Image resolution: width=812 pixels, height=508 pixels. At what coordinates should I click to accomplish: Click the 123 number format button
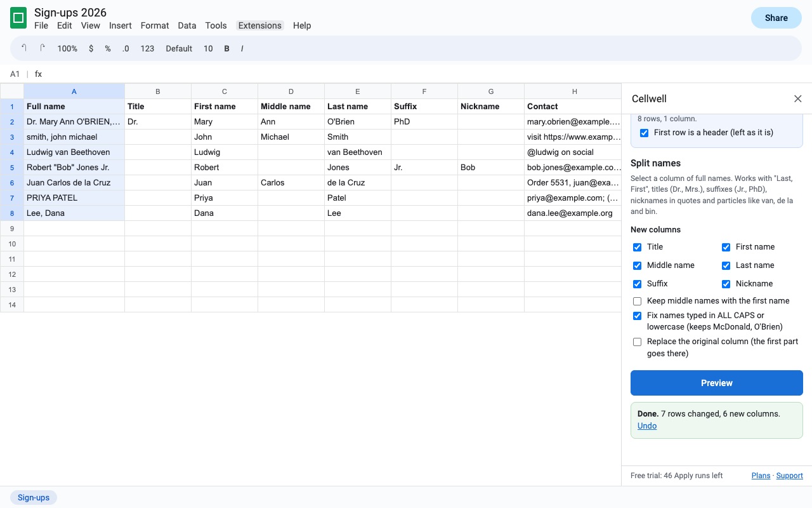(x=147, y=48)
